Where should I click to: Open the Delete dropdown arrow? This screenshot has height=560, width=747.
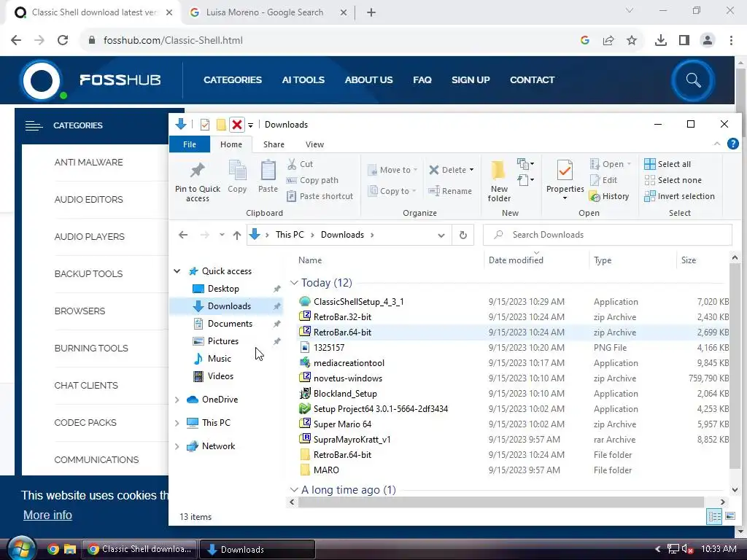tap(472, 170)
